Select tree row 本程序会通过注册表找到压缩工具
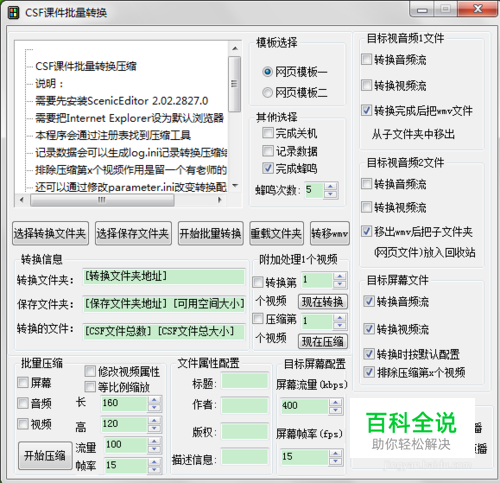Image resolution: width=500 pixels, height=483 pixels. click(113, 135)
